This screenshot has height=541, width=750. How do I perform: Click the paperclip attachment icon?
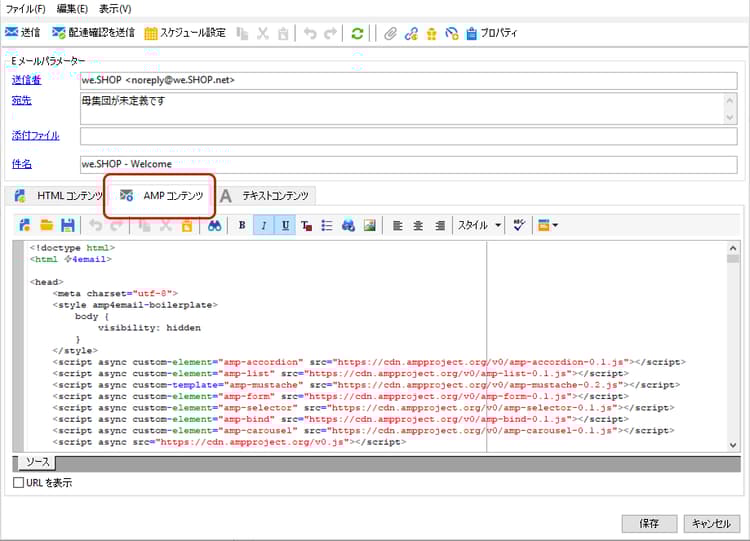(x=390, y=33)
